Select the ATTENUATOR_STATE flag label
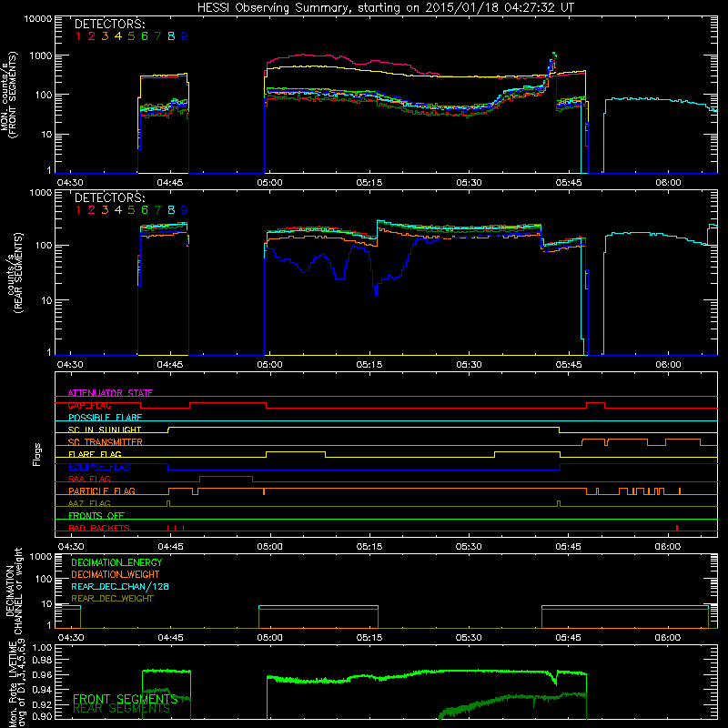Viewport: 728px width, 728px height. tap(110, 393)
